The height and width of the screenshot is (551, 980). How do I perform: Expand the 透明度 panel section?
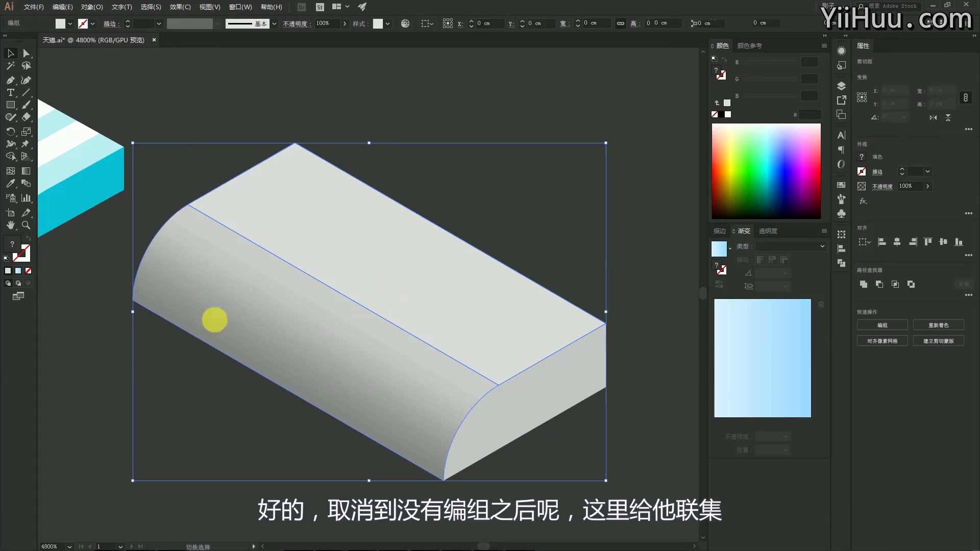coord(769,230)
